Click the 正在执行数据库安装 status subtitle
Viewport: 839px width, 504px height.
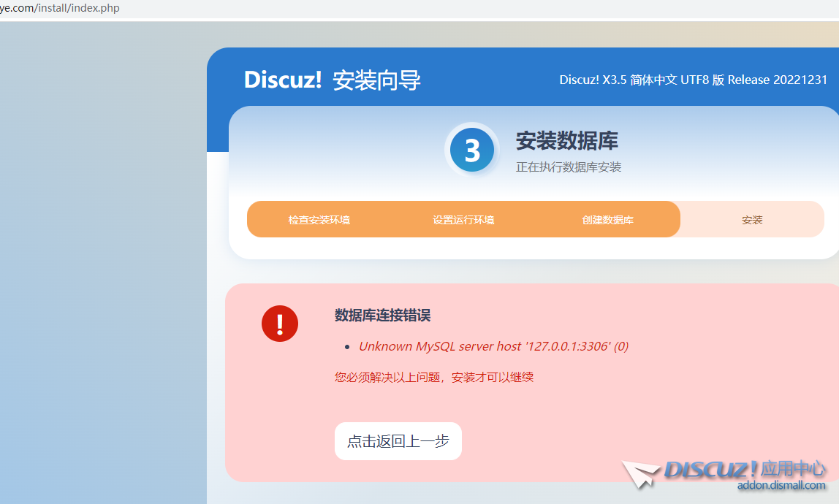[x=568, y=167]
